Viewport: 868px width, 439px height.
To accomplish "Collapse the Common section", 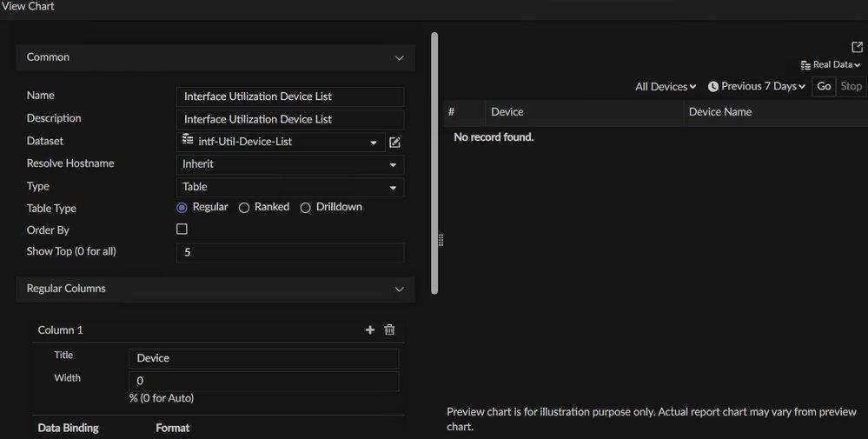I will [399, 57].
